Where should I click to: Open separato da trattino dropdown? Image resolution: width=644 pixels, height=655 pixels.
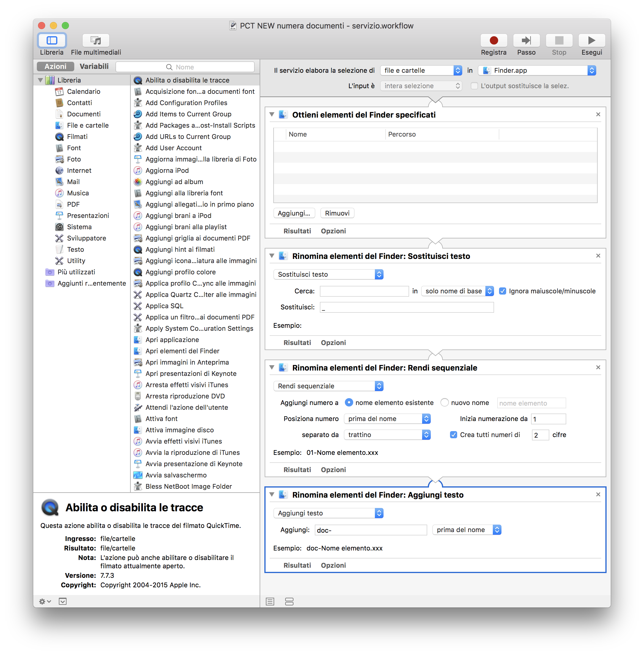pos(387,435)
